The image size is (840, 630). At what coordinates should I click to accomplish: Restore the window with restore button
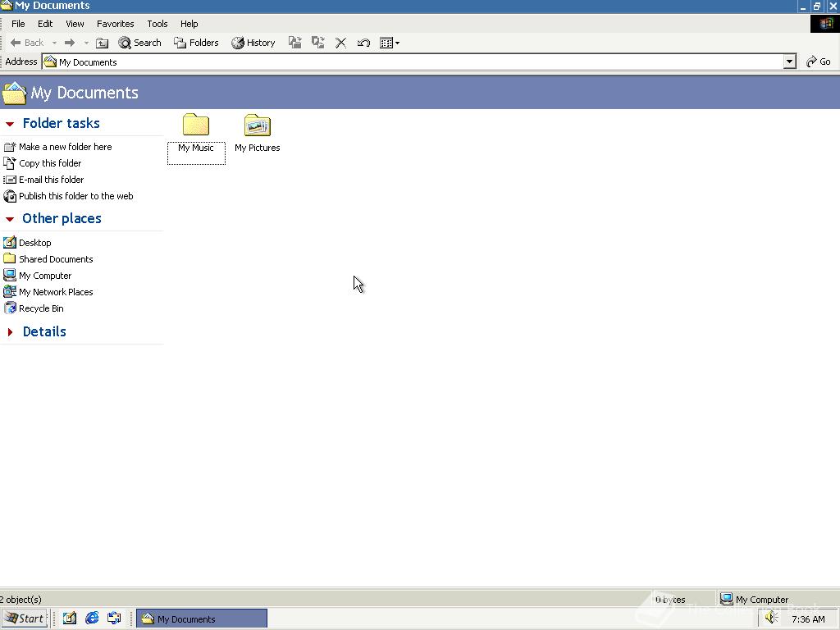(817, 6)
